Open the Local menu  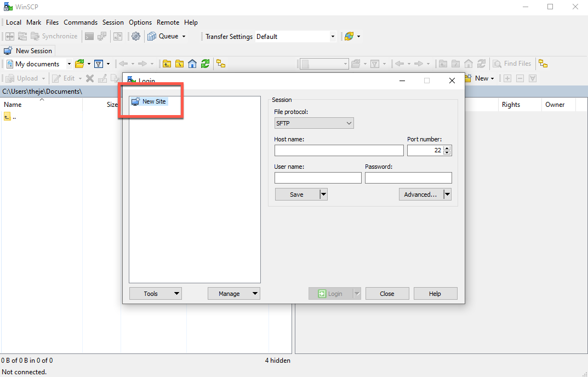[14, 22]
